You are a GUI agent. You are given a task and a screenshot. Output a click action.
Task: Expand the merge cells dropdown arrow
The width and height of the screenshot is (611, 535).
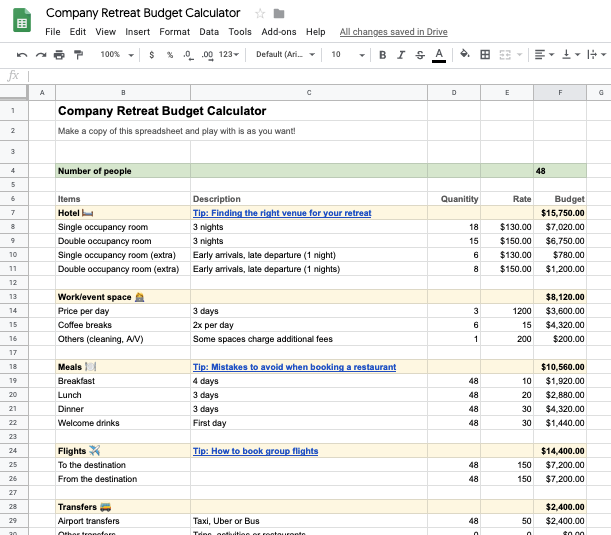click(x=519, y=55)
